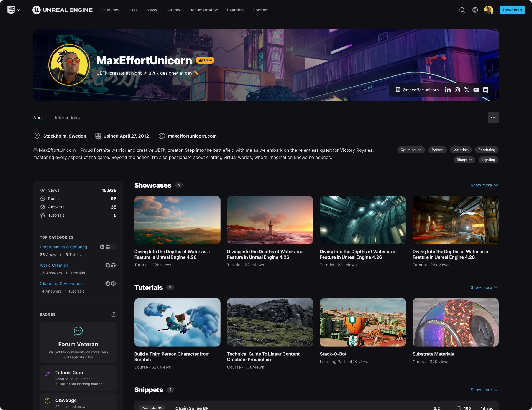Click the globe language icon
The width and height of the screenshot is (532, 410).
pos(475,10)
